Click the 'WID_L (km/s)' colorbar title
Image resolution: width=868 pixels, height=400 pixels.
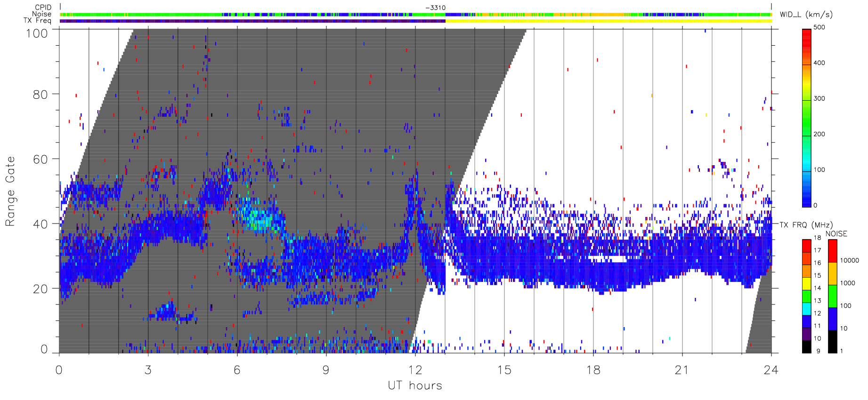806,15
